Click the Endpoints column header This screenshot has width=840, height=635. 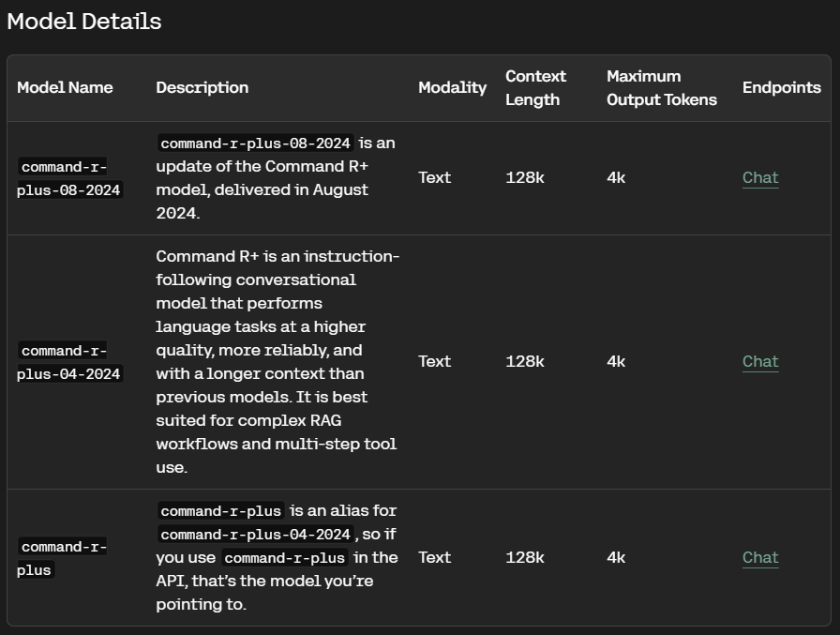coord(782,87)
